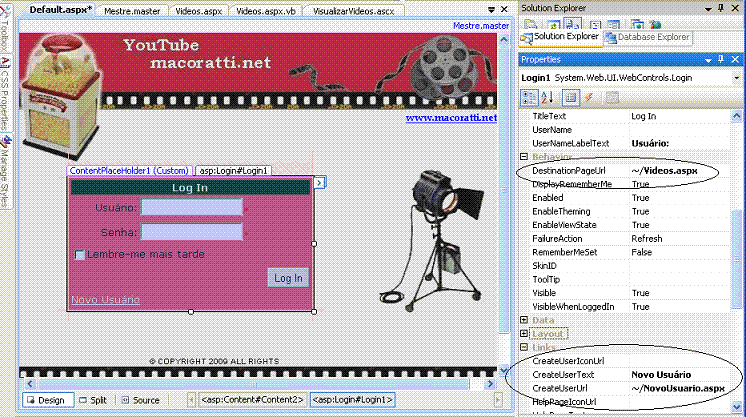Click Copy Web Site icon in Solution Explorer
The width and height of the screenshot is (746, 417).
[x=637, y=24]
